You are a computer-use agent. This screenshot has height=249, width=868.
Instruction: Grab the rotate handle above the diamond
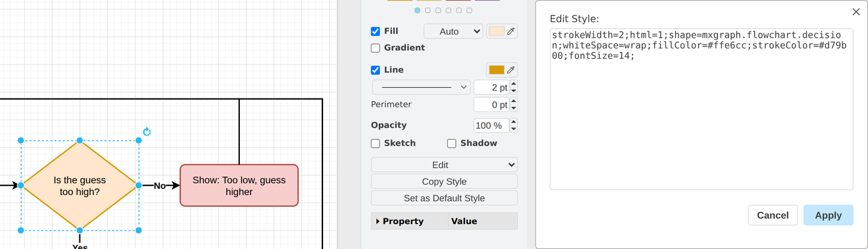pos(147,131)
